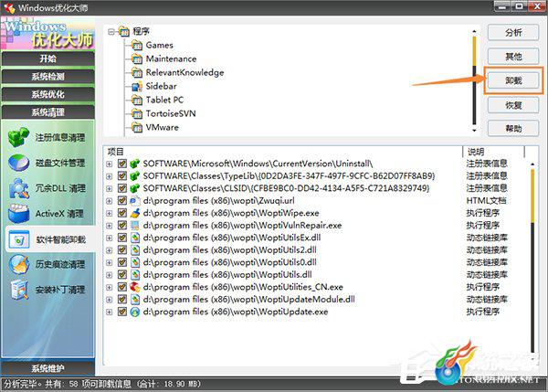Toggle checkbox for WoptiUtils2.dll
Screen dimensions: 548x392
pyautogui.click(x=122, y=250)
